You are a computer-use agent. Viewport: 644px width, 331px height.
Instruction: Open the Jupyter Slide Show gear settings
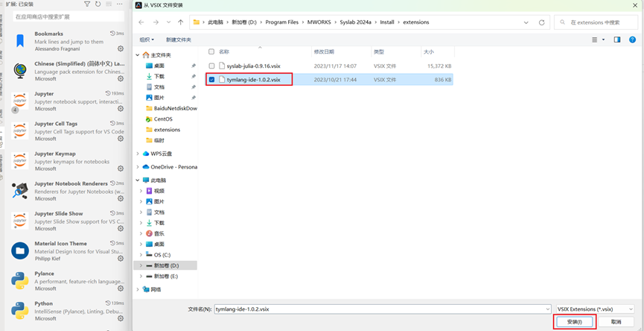(121, 229)
